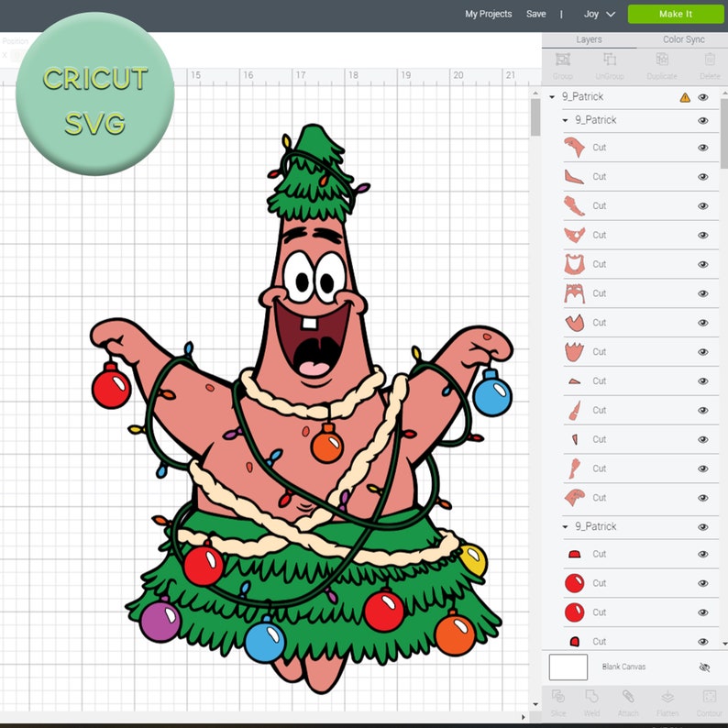Switch to the Layers tab

click(x=589, y=40)
